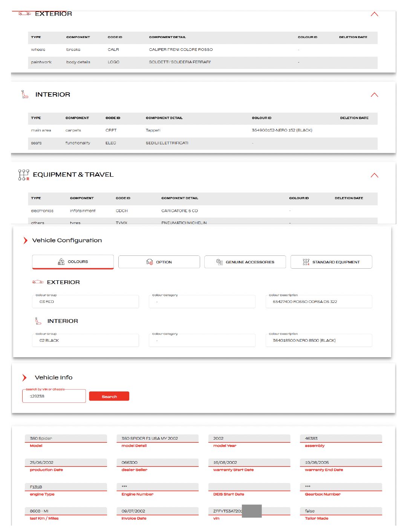Click the gearshift icon on Standard Equipment tab
Image resolution: width=407 pixels, height=532 pixels.
(x=306, y=262)
